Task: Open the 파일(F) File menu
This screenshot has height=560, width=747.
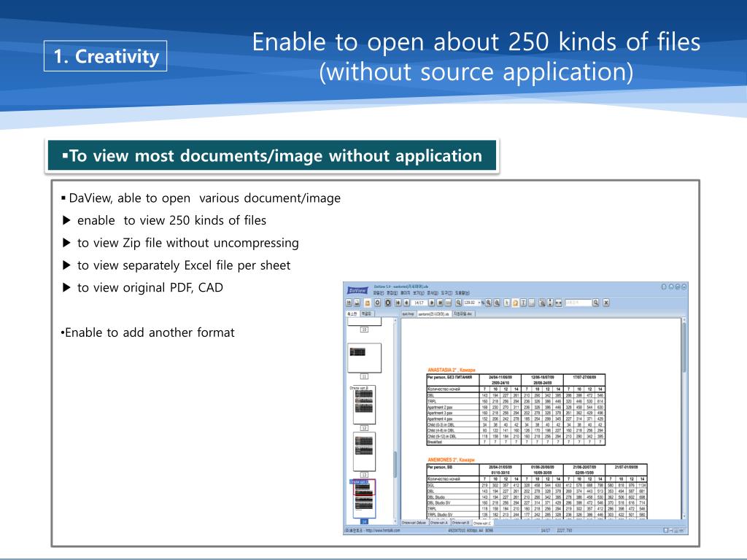Action: 379,293
